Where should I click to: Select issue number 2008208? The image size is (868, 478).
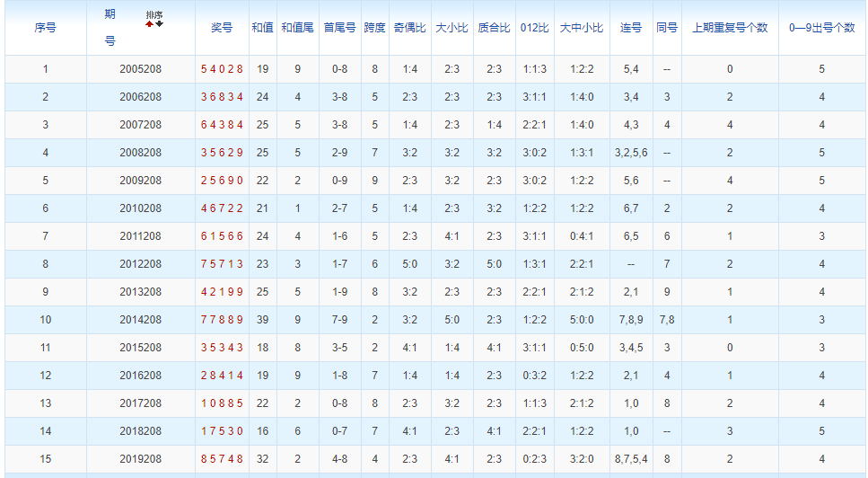(141, 153)
